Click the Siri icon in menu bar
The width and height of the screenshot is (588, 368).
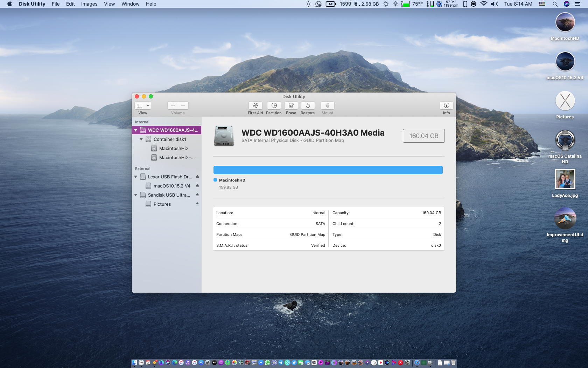click(567, 4)
